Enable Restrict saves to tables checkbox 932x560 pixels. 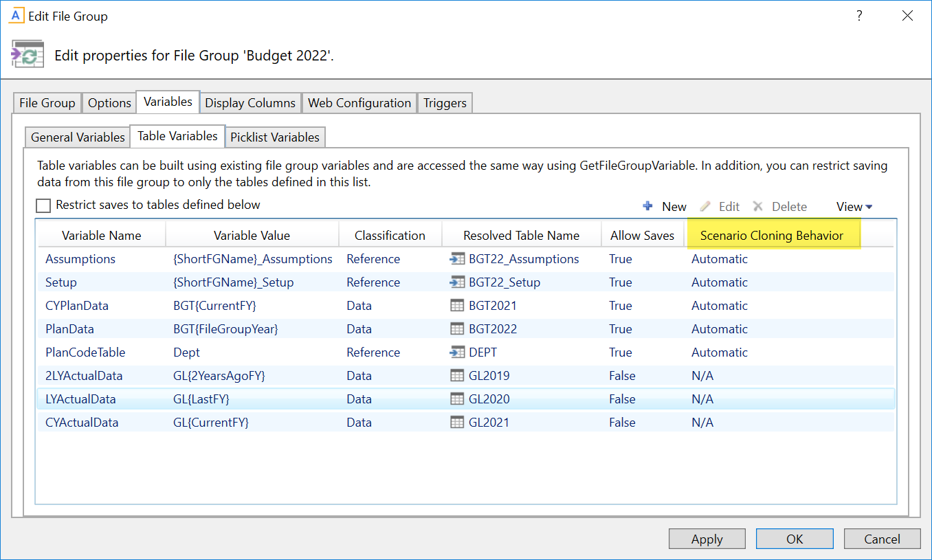pyautogui.click(x=44, y=205)
